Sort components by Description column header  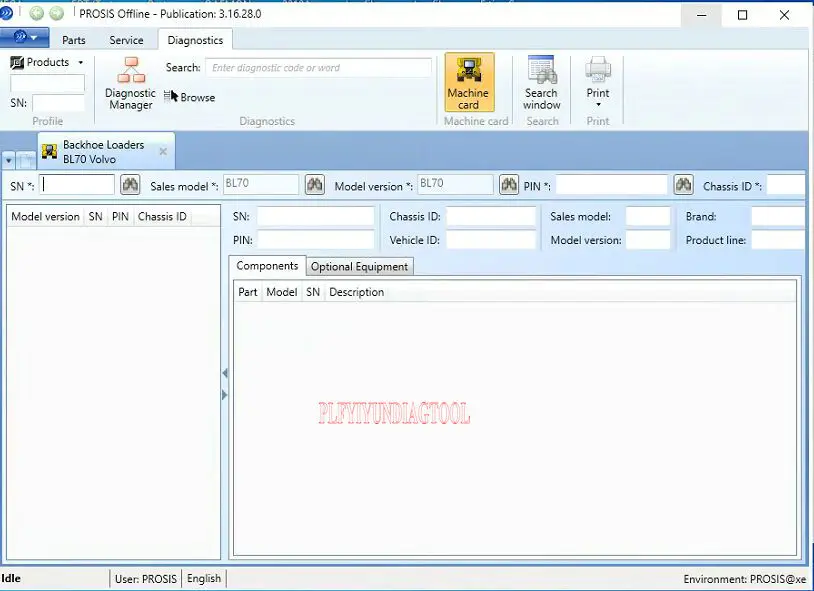pyautogui.click(x=357, y=292)
